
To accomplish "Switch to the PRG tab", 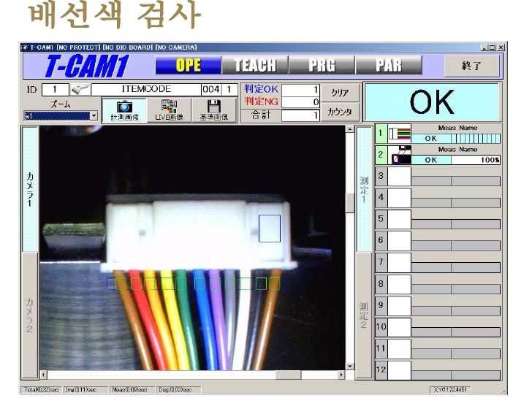I will 321,65.
